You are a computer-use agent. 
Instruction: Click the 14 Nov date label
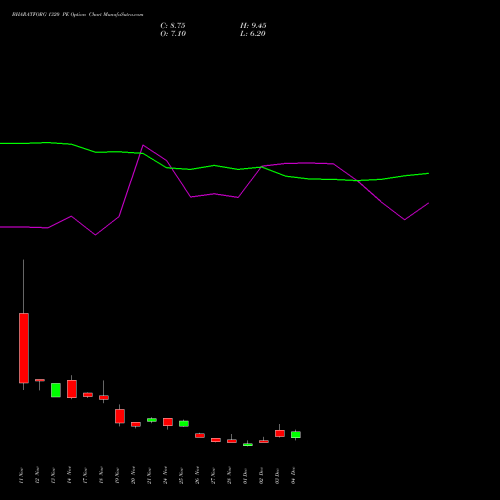point(69,475)
